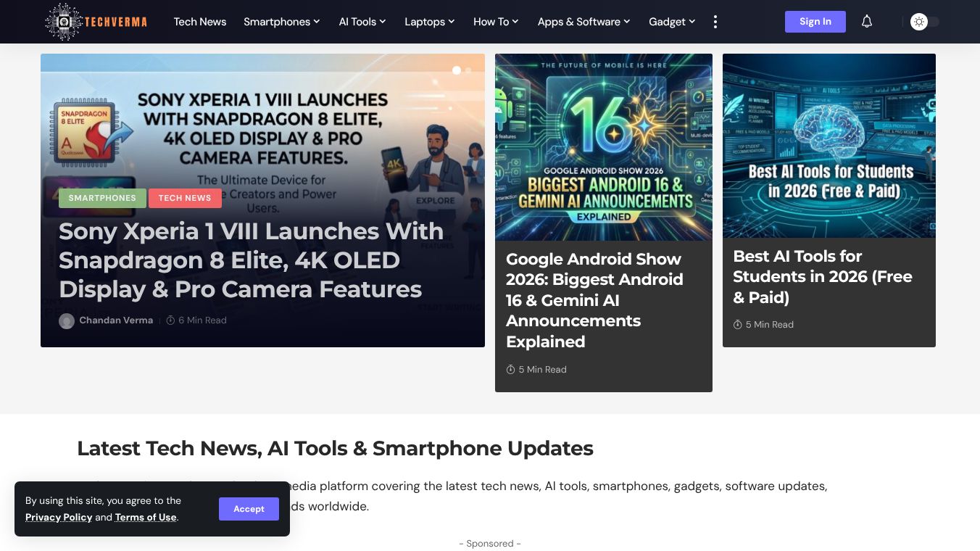
Task: Expand the How To dropdown menu
Action: point(497,22)
